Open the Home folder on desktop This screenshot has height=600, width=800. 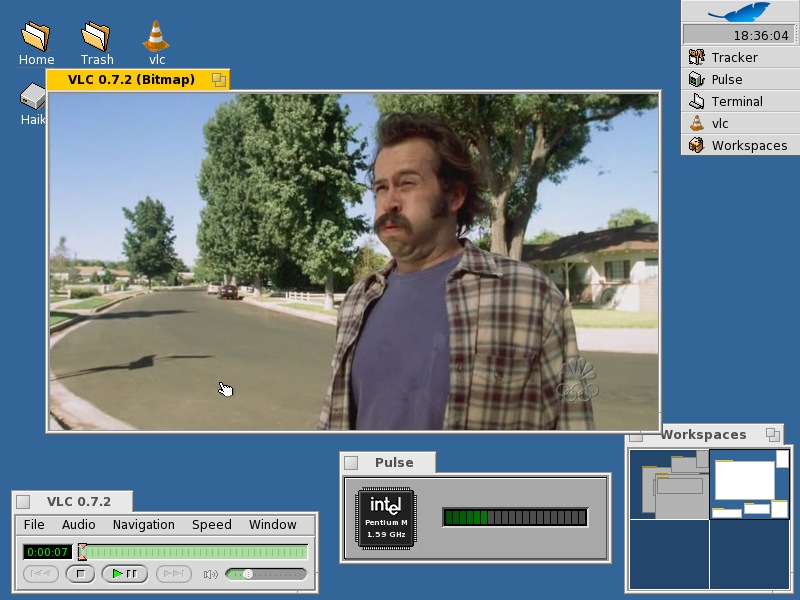[x=36, y=37]
